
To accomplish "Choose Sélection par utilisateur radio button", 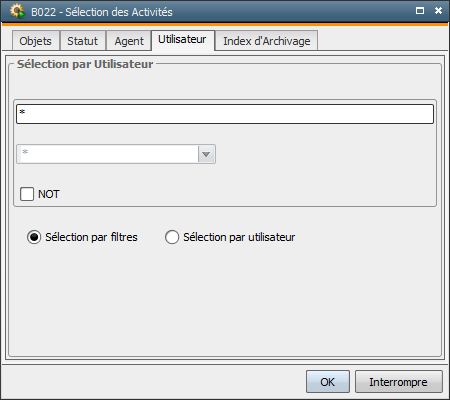I will (x=172, y=237).
